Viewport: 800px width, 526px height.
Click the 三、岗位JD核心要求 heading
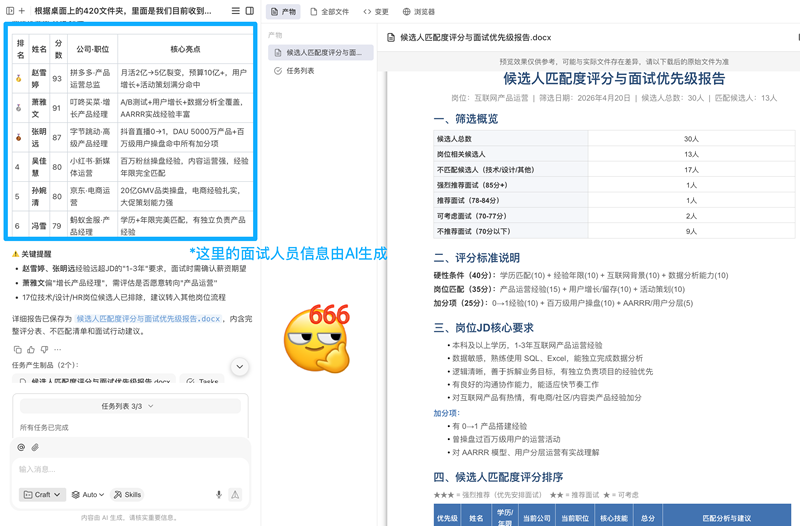click(x=483, y=328)
